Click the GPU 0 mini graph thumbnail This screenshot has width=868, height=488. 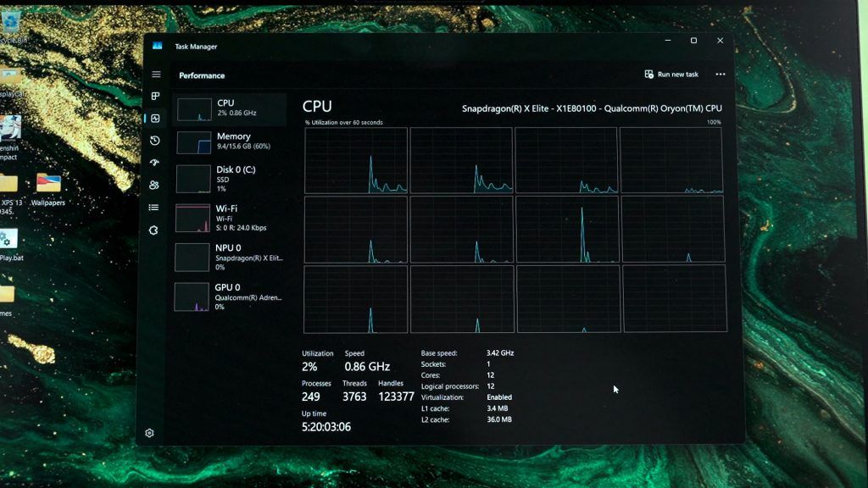[x=192, y=297]
